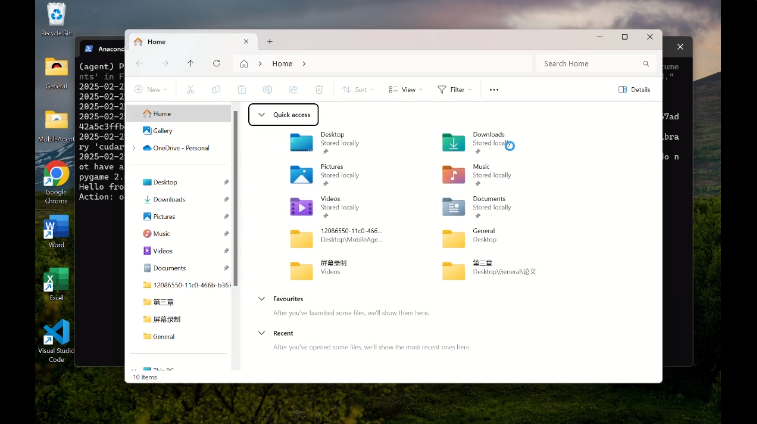Open Recycle Bin on the desktop

point(56,19)
